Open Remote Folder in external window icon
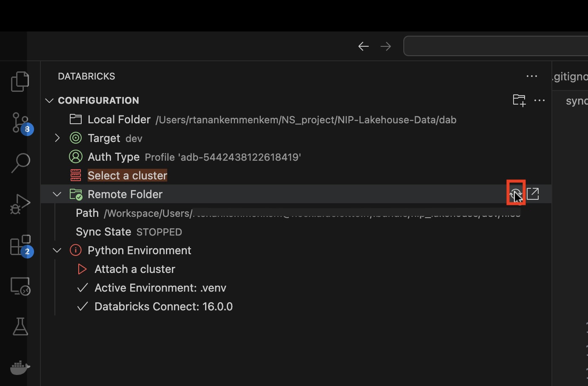This screenshot has width=588, height=386. [x=533, y=194]
